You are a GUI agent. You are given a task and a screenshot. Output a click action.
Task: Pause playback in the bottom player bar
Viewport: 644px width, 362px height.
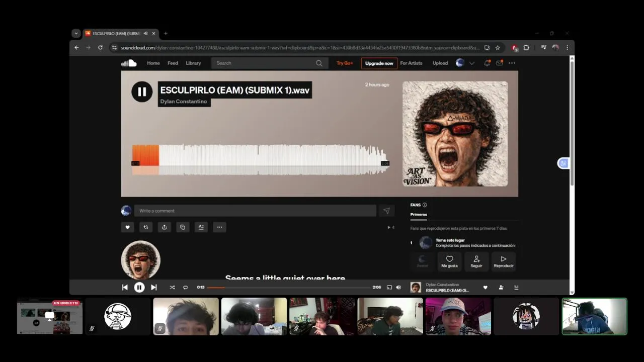(139, 288)
